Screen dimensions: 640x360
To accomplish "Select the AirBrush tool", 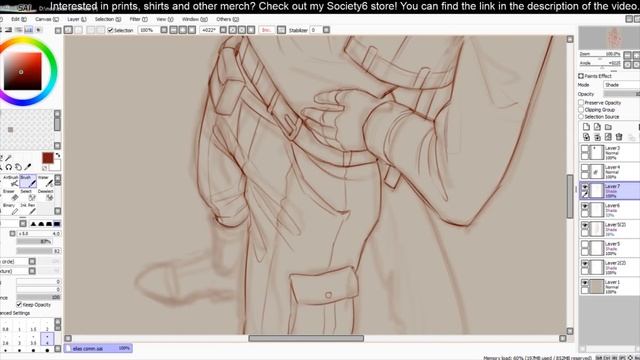I will tap(11, 182).
